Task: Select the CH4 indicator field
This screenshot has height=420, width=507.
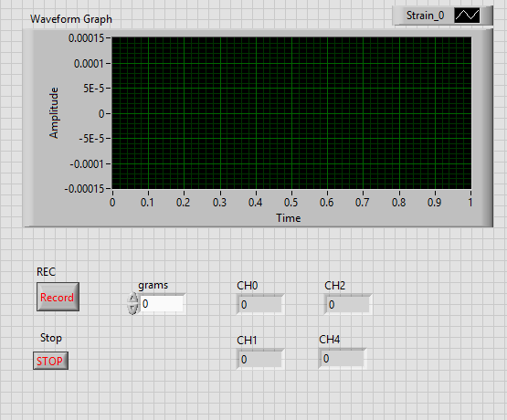Action: (343, 358)
